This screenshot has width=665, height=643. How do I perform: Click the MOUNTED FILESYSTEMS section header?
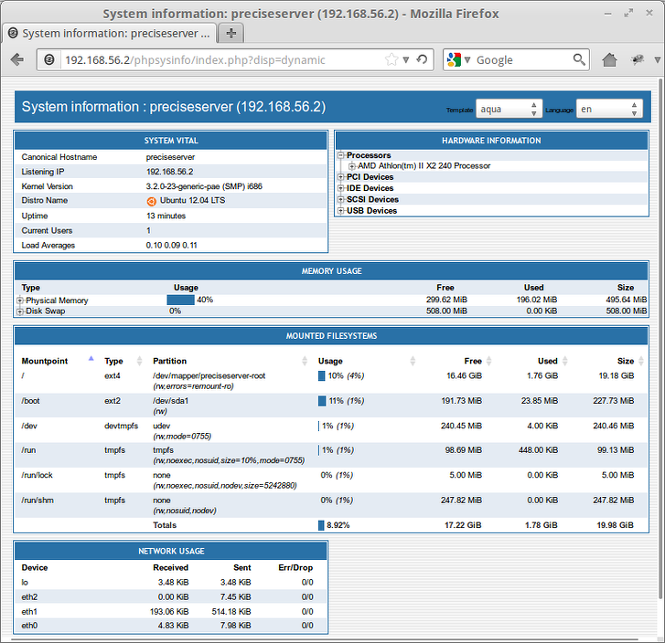click(331, 336)
